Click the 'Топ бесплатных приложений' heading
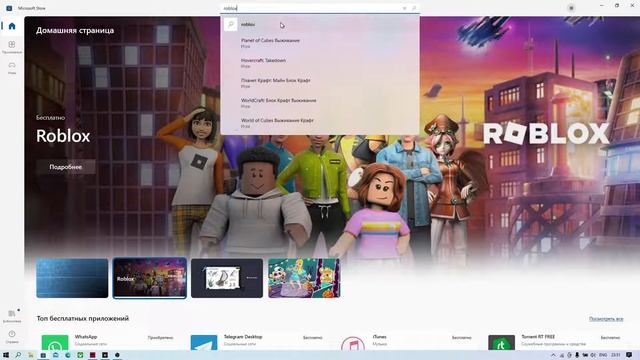 pos(83,318)
